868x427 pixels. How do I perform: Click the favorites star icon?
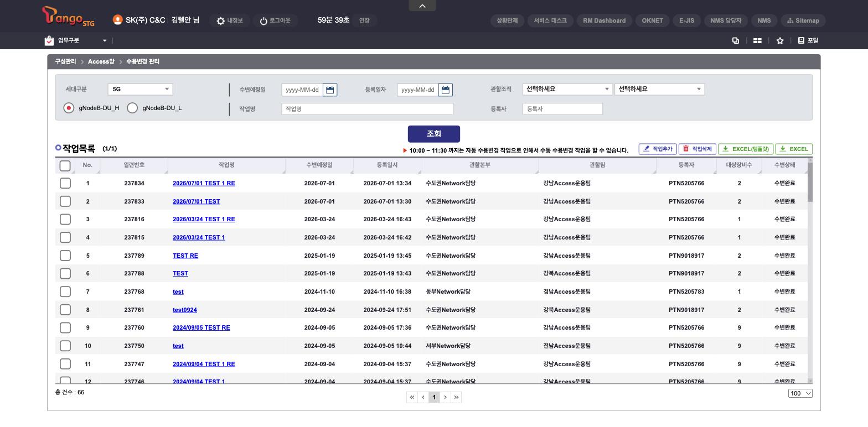[780, 40]
